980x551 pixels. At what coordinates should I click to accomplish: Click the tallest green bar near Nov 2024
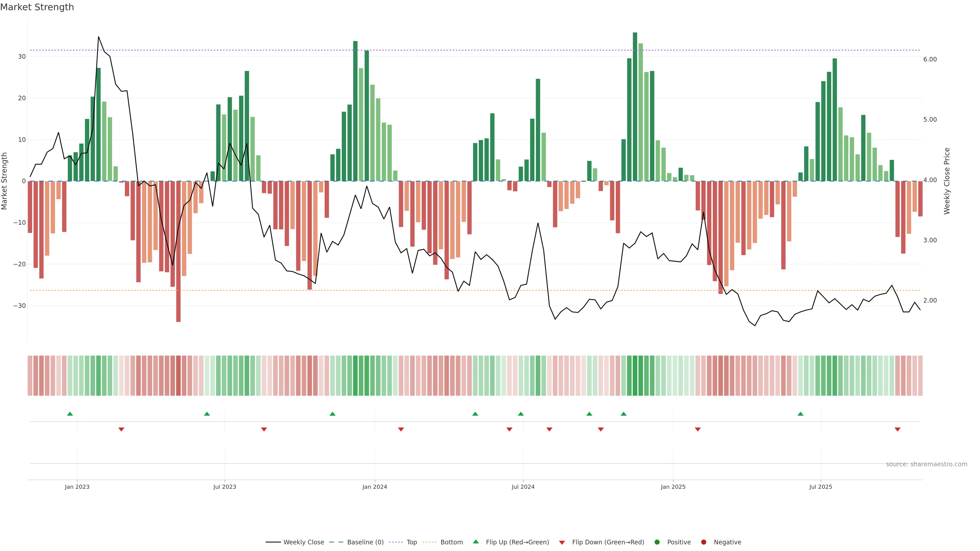[635, 106]
